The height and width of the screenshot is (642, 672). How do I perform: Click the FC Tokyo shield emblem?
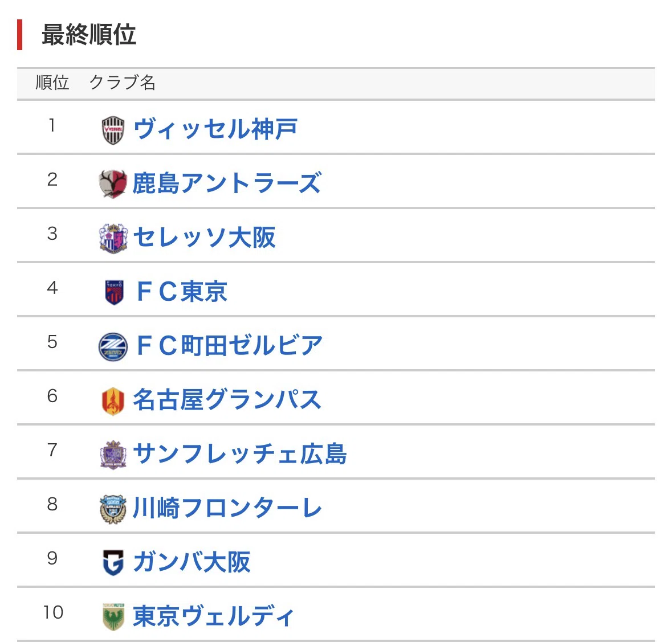pos(115,292)
